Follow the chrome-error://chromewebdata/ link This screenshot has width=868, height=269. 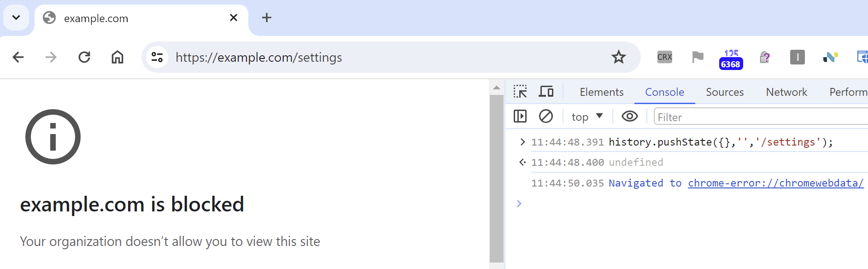[x=776, y=183]
